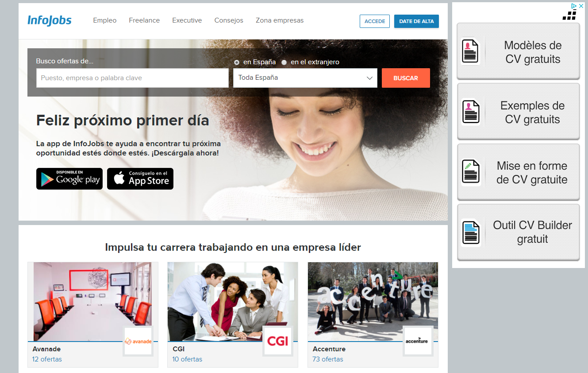Open the 'Toda España' location dropdown

(x=305, y=78)
